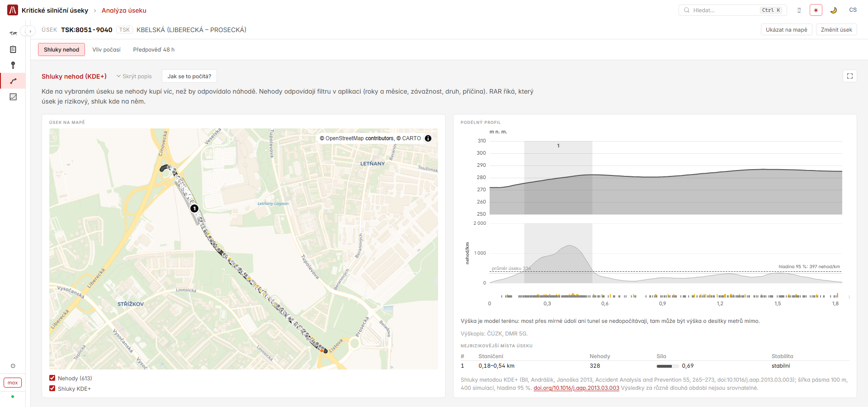Click the 'PODÉLNÝ PROFIL' panel title
Screen dimensions: 868x407
481,123
